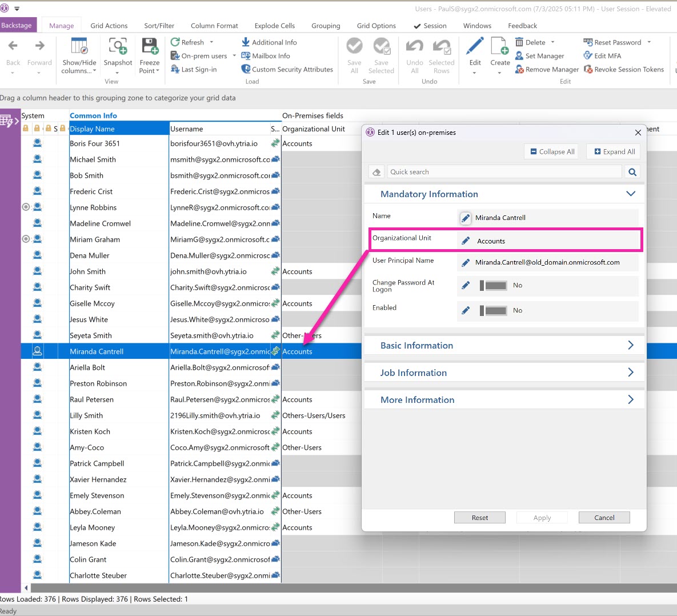Screen dimensions: 677x616
Task: Expand the Basic Information section
Action: click(630, 345)
